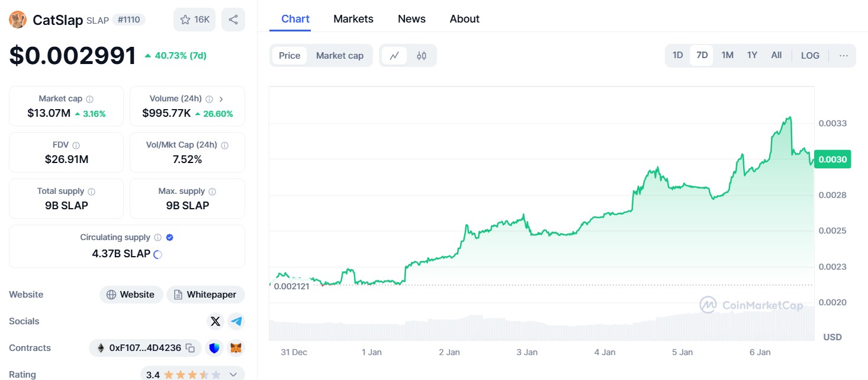Show Market cap info tooltip icon
Screen dimensions: 868x380
(x=89, y=99)
